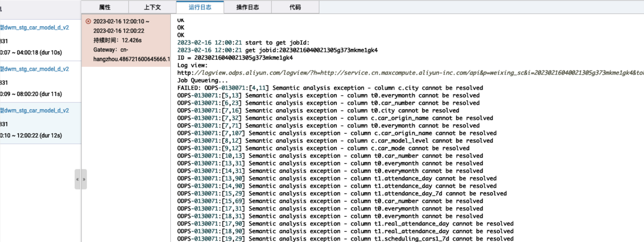
Task: Click the red failed status icon
Action: pyautogui.click(x=88, y=21)
